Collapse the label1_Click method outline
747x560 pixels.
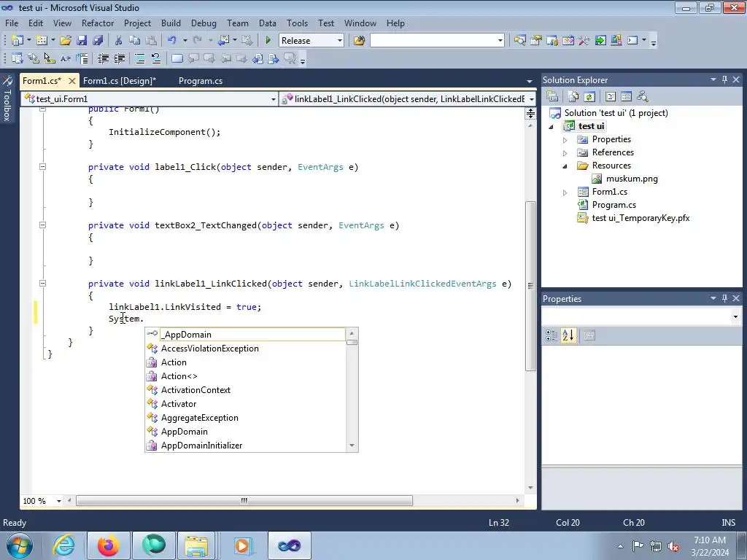(x=42, y=167)
